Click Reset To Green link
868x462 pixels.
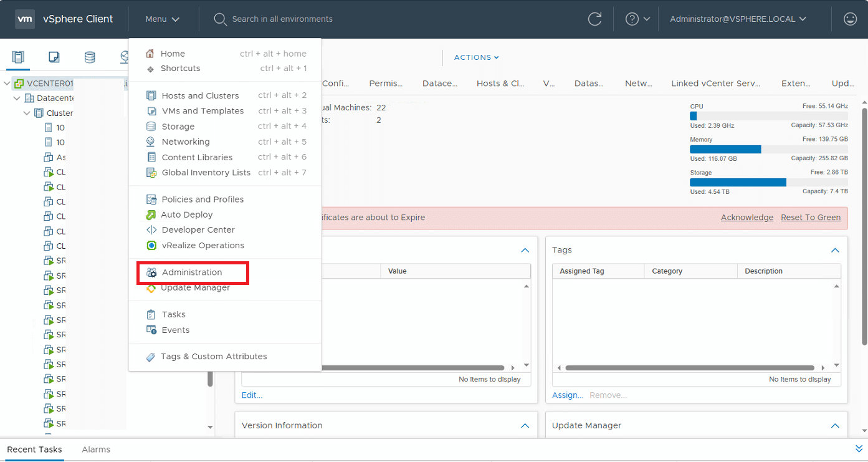pos(811,218)
